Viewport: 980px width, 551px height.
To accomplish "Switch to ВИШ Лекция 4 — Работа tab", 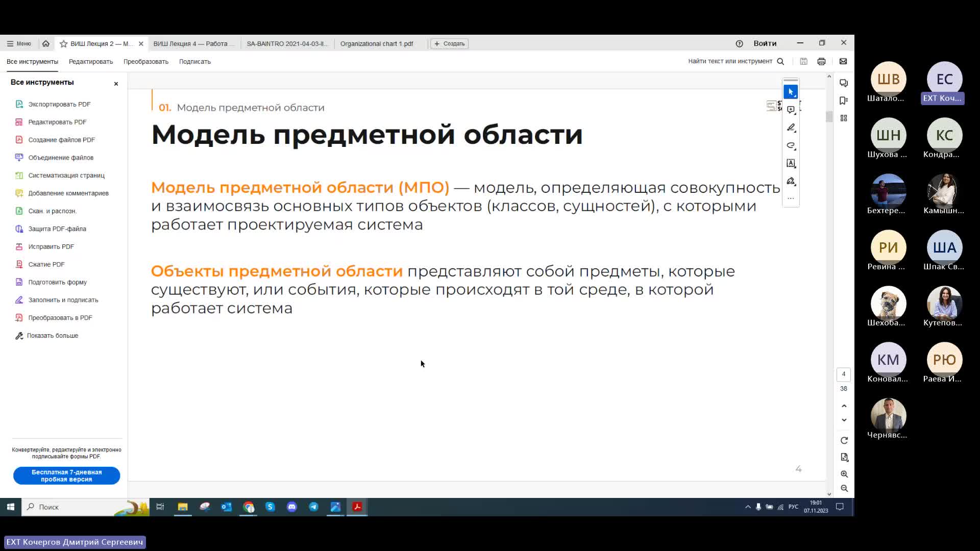I will pos(193,44).
